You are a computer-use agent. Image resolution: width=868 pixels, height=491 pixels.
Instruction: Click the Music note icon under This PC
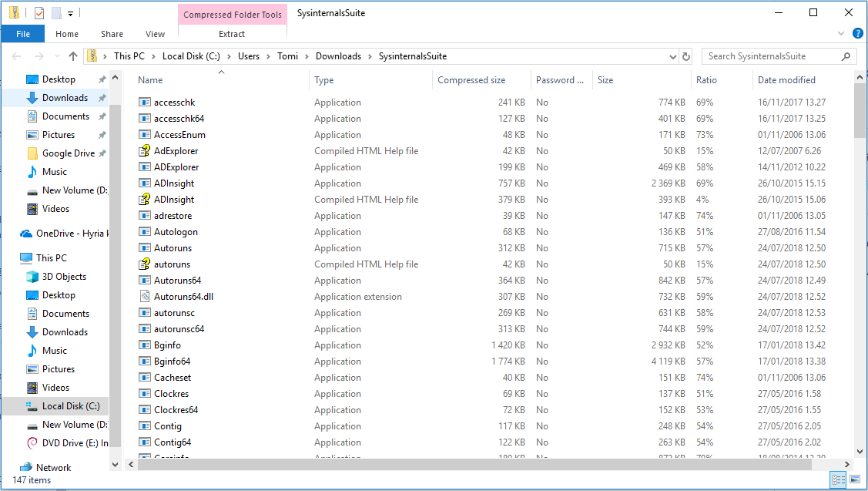[x=32, y=351]
